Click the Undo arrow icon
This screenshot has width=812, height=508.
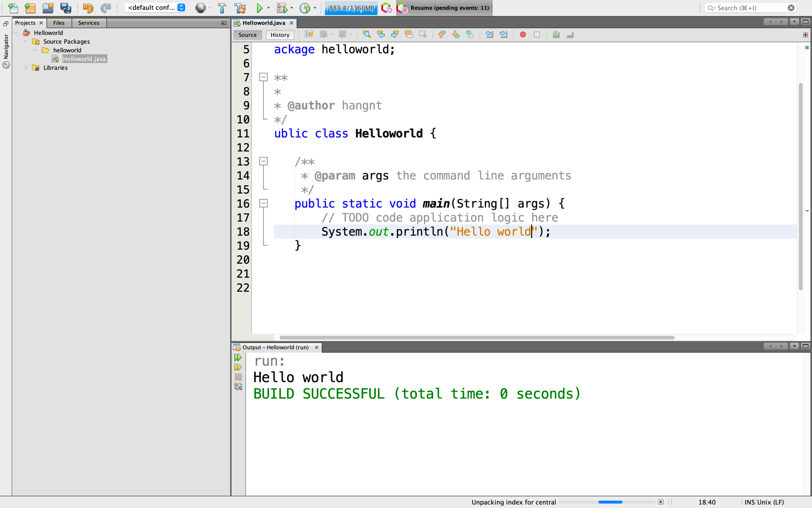point(87,8)
